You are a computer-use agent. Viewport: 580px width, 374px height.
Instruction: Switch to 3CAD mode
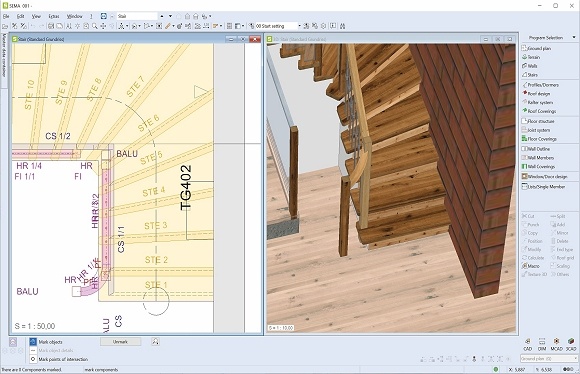571,344
